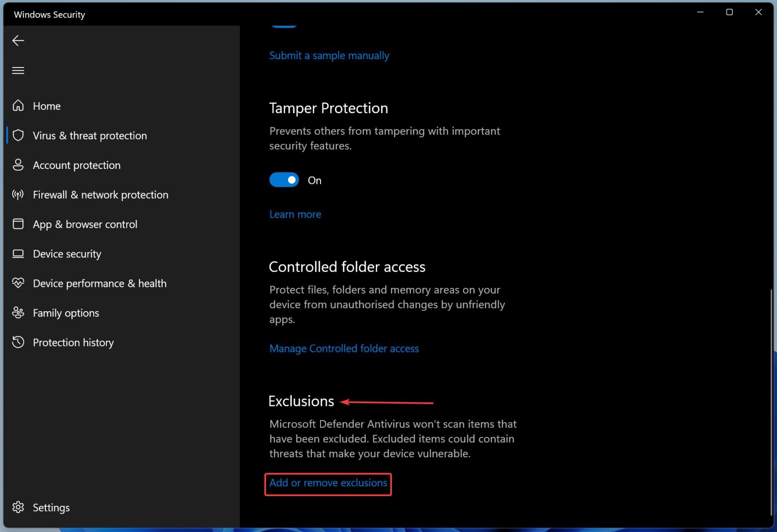This screenshot has height=532, width=777.
Task: Select the Device security laptop icon
Action: click(18, 253)
